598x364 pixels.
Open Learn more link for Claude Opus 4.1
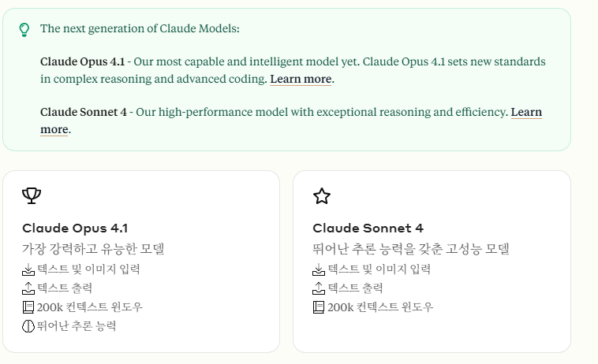(301, 80)
